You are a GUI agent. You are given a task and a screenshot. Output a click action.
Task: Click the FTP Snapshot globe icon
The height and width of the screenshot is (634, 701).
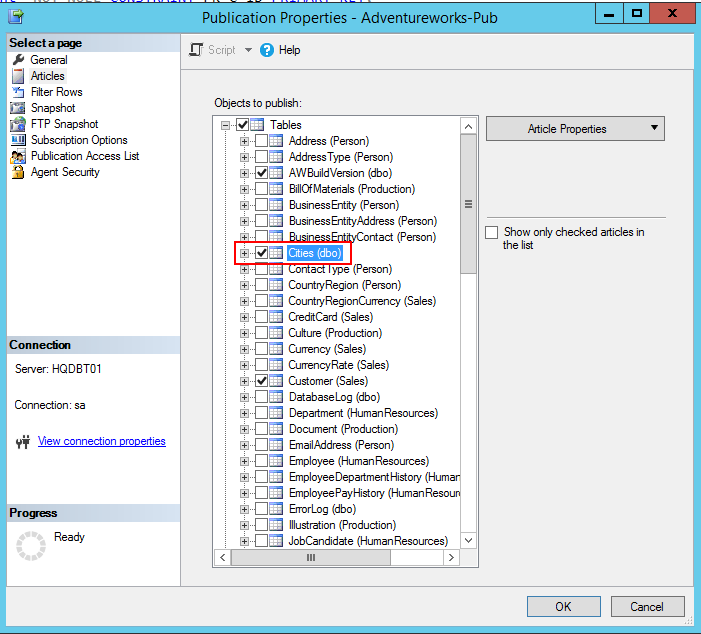(18, 124)
